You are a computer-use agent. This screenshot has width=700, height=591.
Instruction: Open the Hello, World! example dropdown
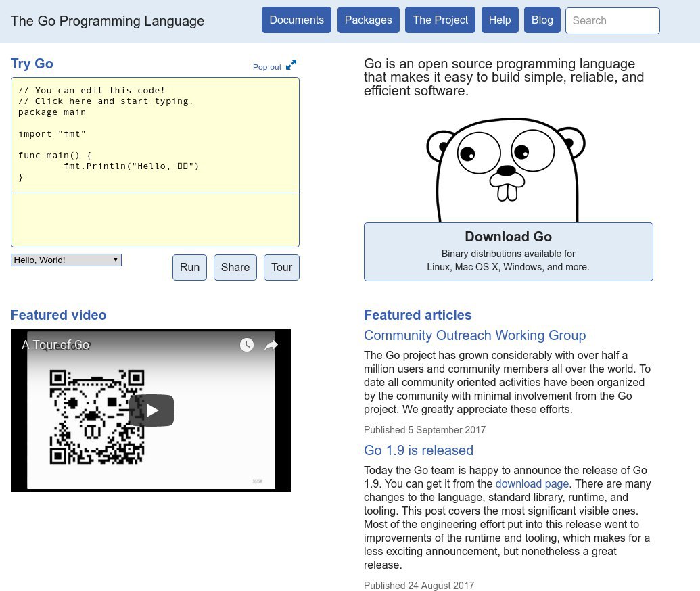click(x=66, y=260)
